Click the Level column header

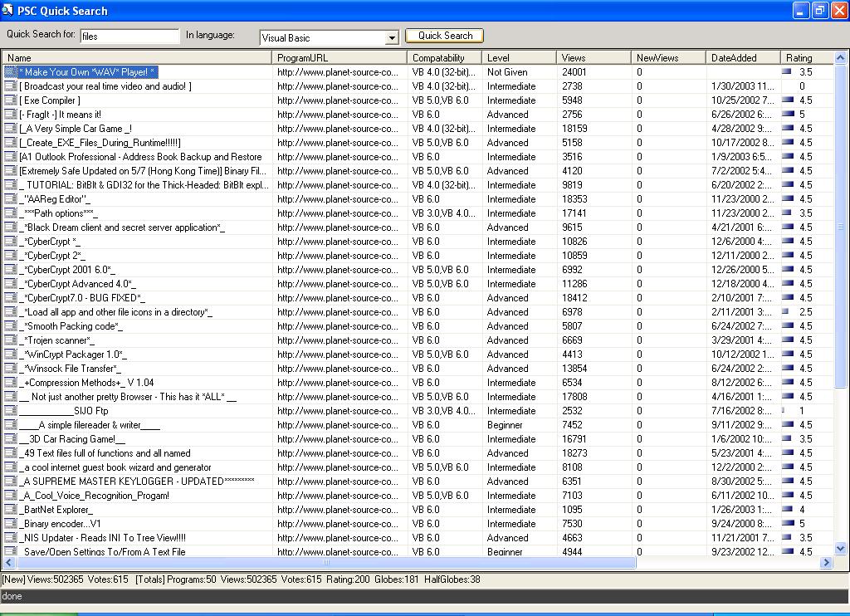[518, 58]
